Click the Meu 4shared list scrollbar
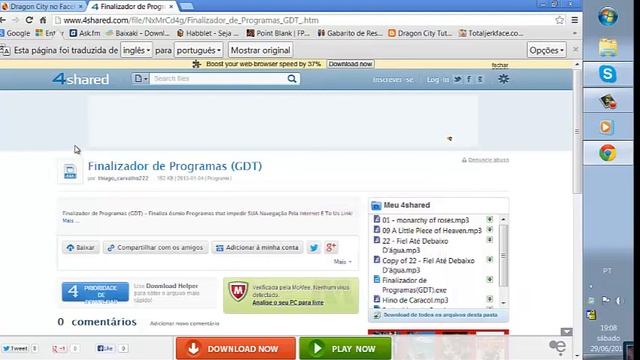The image size is (640, 360). [x=503, y=256]
